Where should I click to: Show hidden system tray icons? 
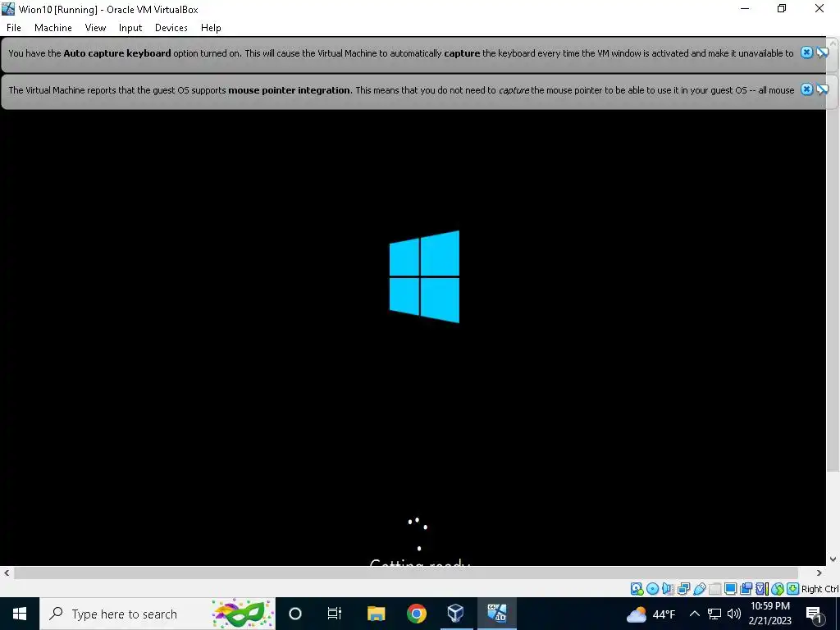tap(694, 614)
